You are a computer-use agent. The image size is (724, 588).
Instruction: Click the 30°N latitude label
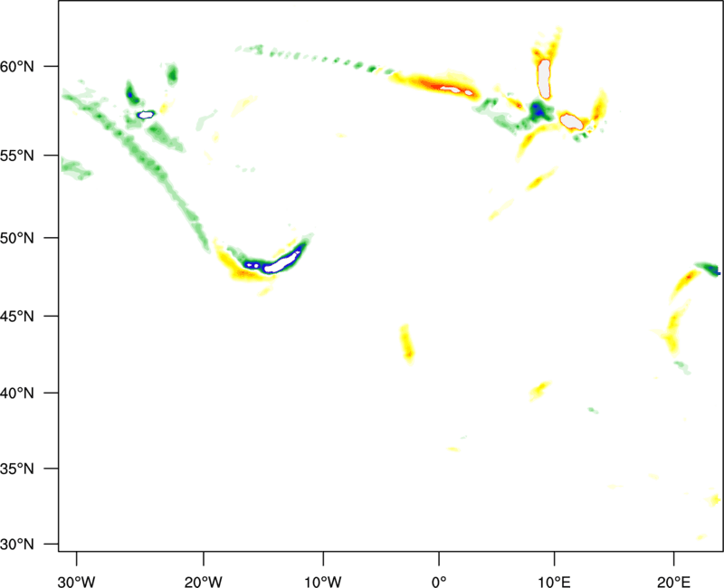tap(17, 545)
